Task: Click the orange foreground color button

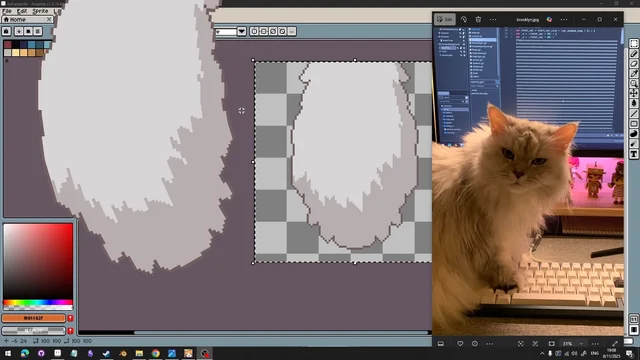Action: 33,318
